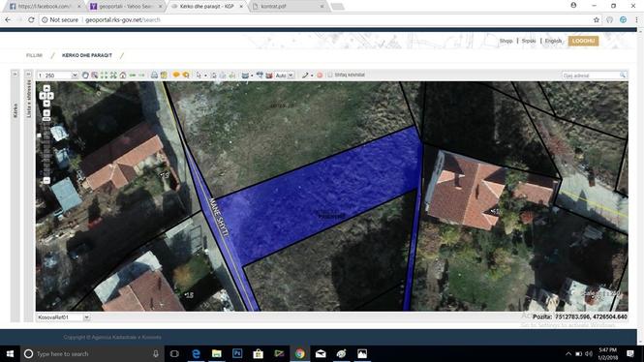The height and width of the screenshot is (362, 644).
Task: Switch language to Shqip
Action: point(506,41)
